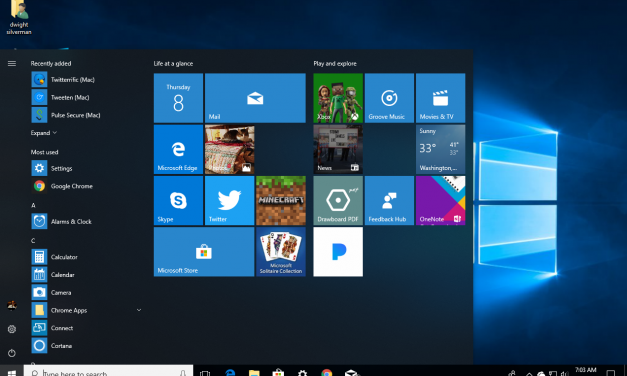Screen dimensions: 627x376
Task: Open the dwight silverman desktop folder
Action: pos(19,18)
